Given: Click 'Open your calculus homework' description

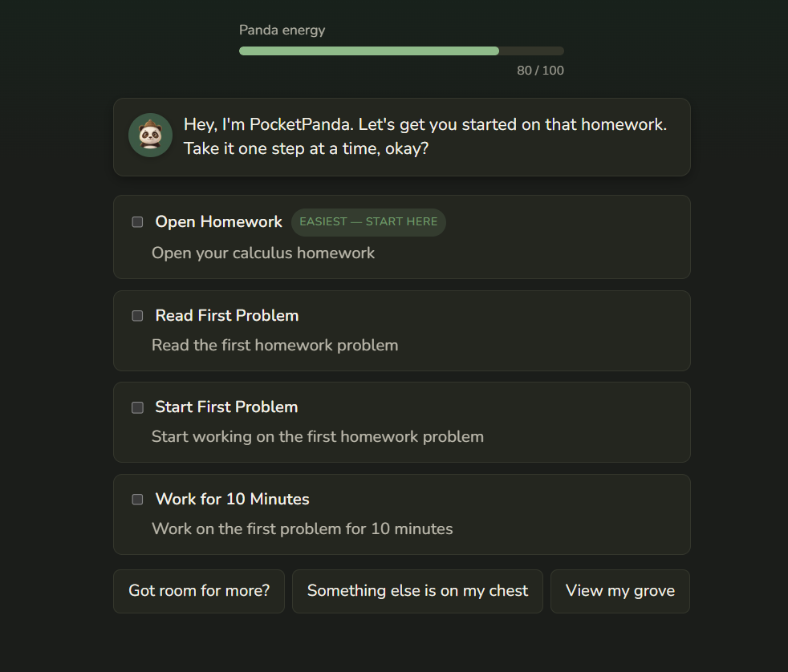Looking at the screenshot, I should pyautogui.click(x=263, y=253).
